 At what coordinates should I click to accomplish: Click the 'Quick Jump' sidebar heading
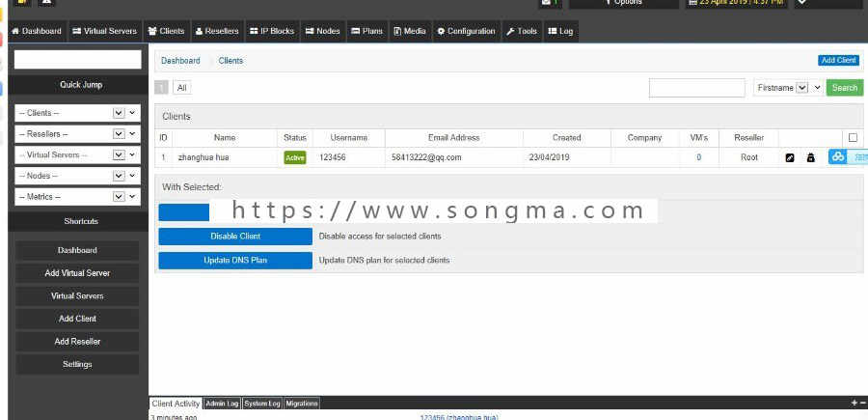(x=81, y=85)
